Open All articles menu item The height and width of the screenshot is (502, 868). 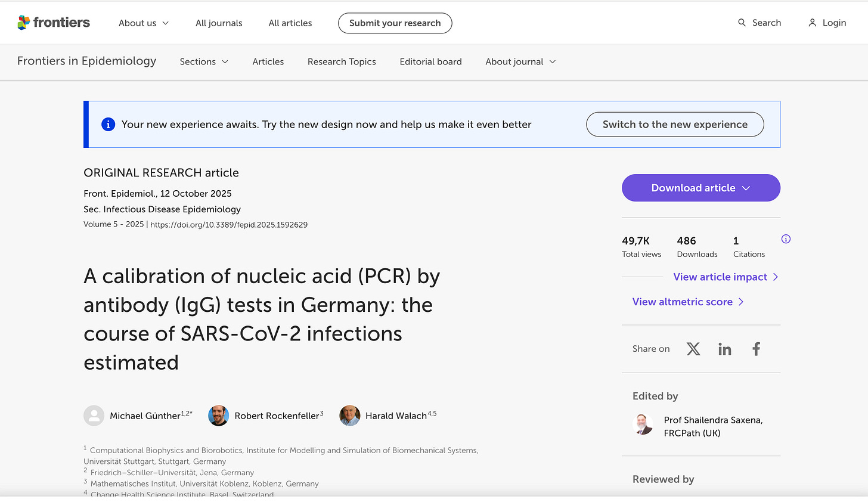[x=290, y=23]
